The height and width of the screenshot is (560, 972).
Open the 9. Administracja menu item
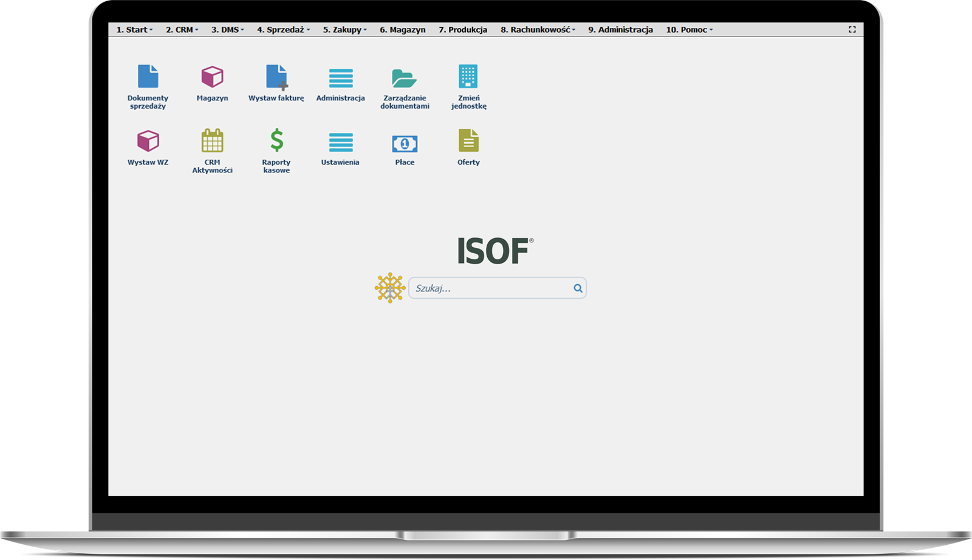click(x=620, y=30)
